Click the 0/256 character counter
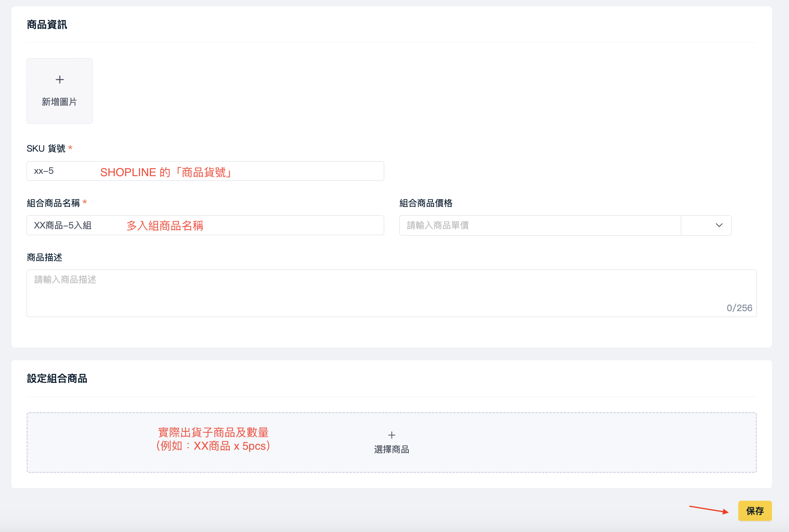This screenshot has height=532, width=789. click(739, 308)
